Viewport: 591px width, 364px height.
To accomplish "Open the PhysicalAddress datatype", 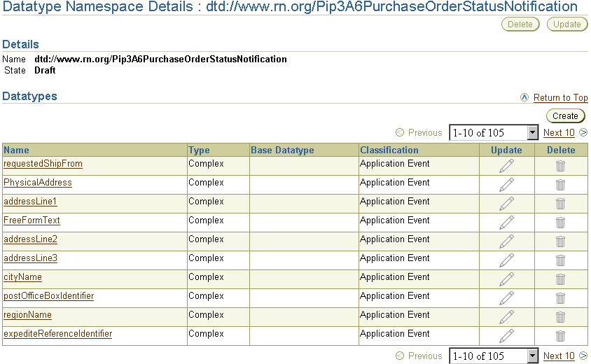I will point(38,183).
